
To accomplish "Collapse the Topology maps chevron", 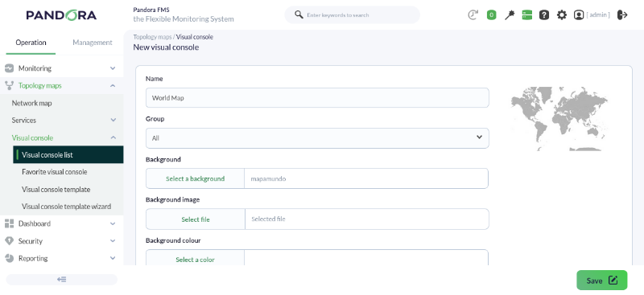I will (x=113, y=86).
